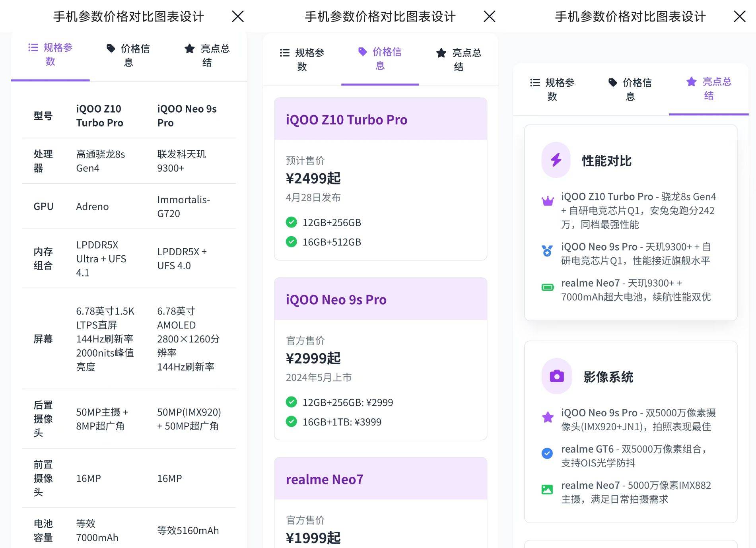
Task: Close the left panel with its X icon
Action: (x=238, y=16)
